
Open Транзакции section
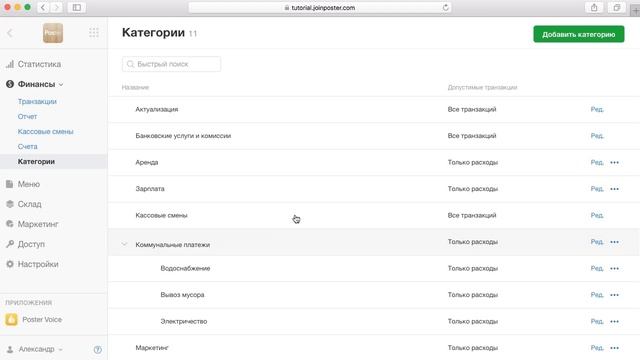point(37,101)
